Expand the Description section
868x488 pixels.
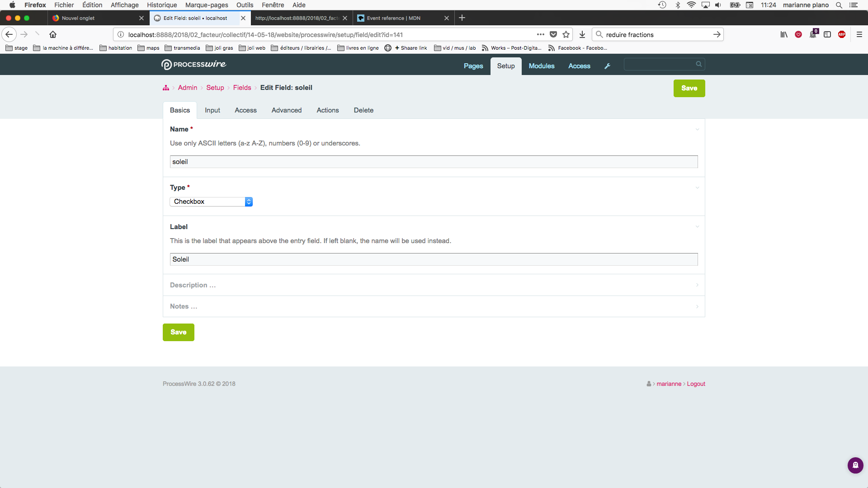193,285
